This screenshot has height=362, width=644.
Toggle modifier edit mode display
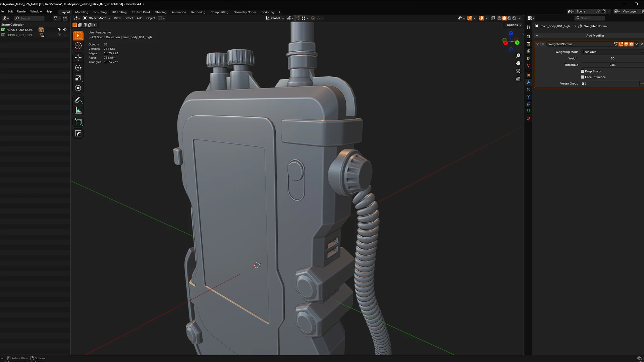coord(621,44)
